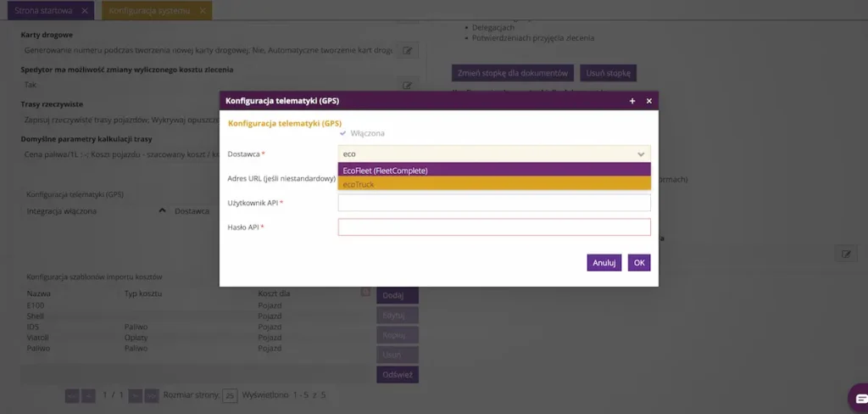Focus the Hasło API input field

(494, 227)
